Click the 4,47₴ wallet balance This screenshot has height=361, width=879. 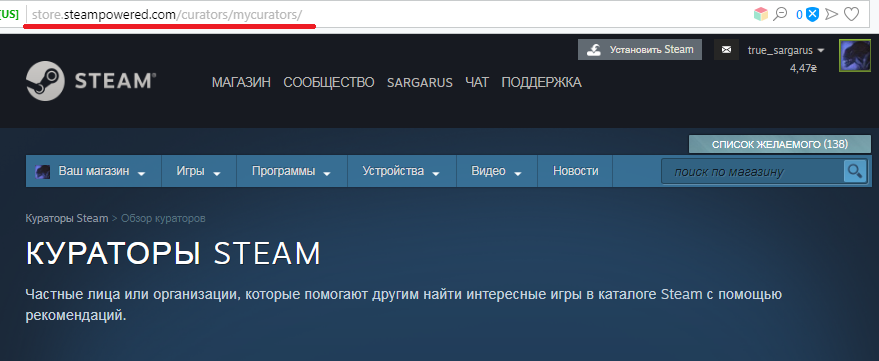[803, 68]
